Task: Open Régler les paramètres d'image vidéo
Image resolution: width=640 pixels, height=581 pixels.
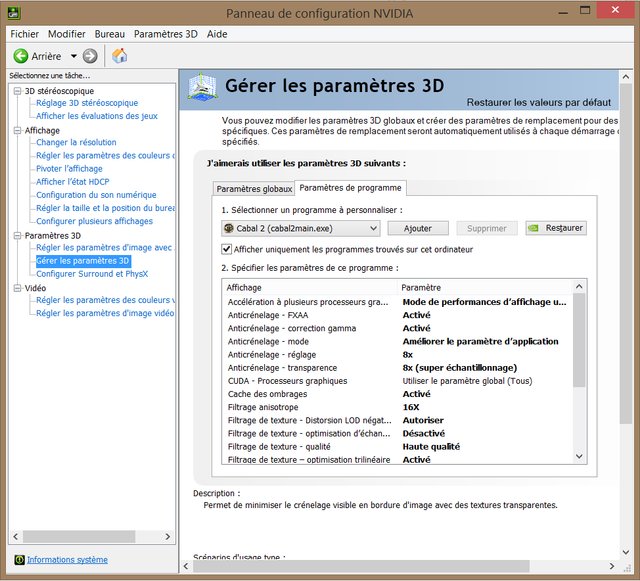Action: [x=105, y=313]
